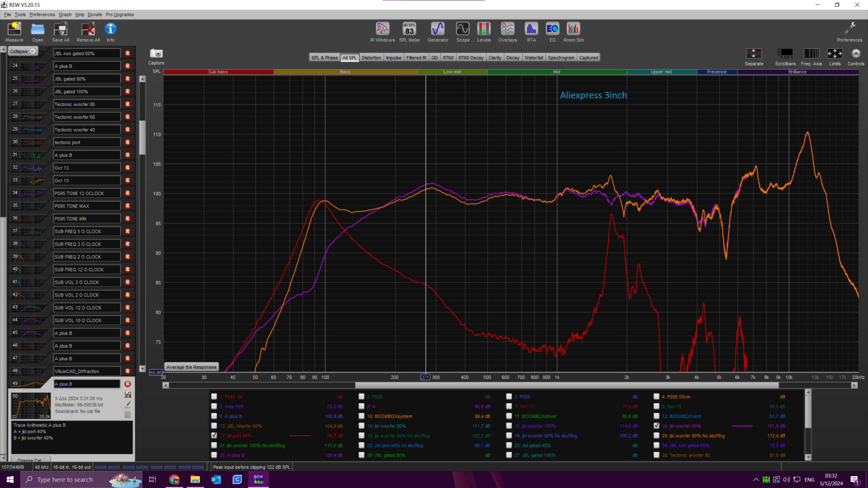868x488 pixels.
Task: Open the Scope tool
Action: [463, 32]
